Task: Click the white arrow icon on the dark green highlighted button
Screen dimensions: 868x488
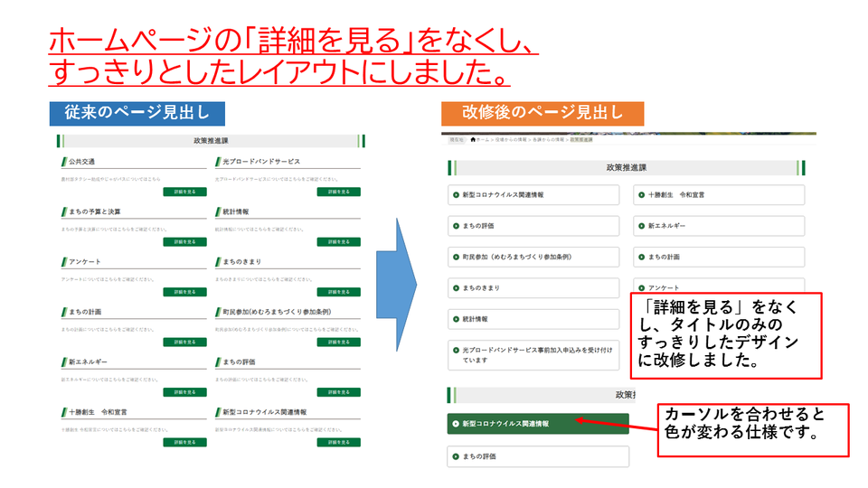Action: pos(456,423)
